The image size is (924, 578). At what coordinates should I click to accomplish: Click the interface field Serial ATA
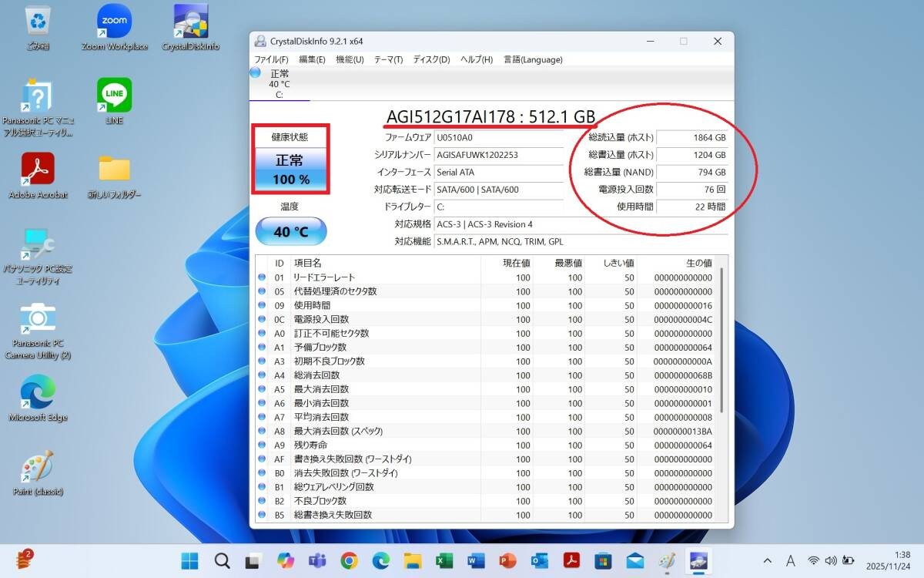[499, 172]
